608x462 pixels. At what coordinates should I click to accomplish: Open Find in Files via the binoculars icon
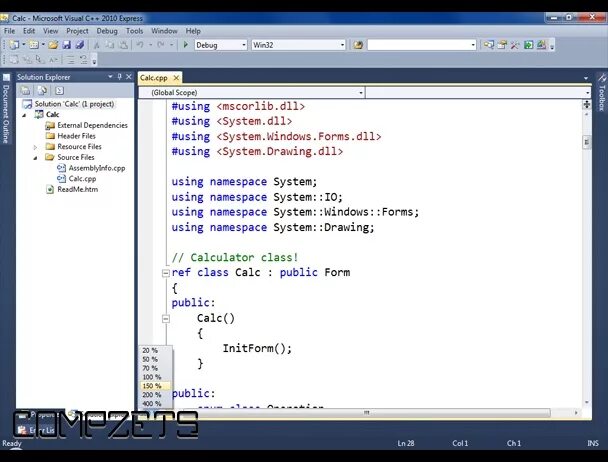pyautogui.click(x=358, y=45)
